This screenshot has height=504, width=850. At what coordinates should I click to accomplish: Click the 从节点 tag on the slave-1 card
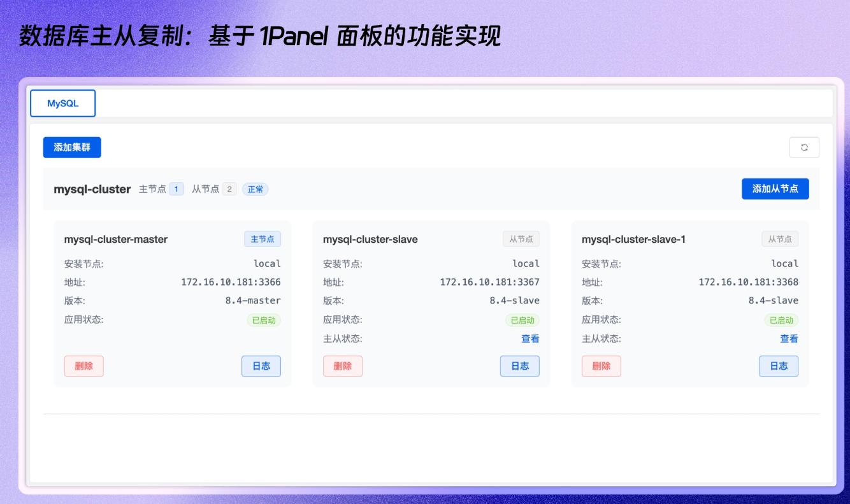(x=780, y=239)
